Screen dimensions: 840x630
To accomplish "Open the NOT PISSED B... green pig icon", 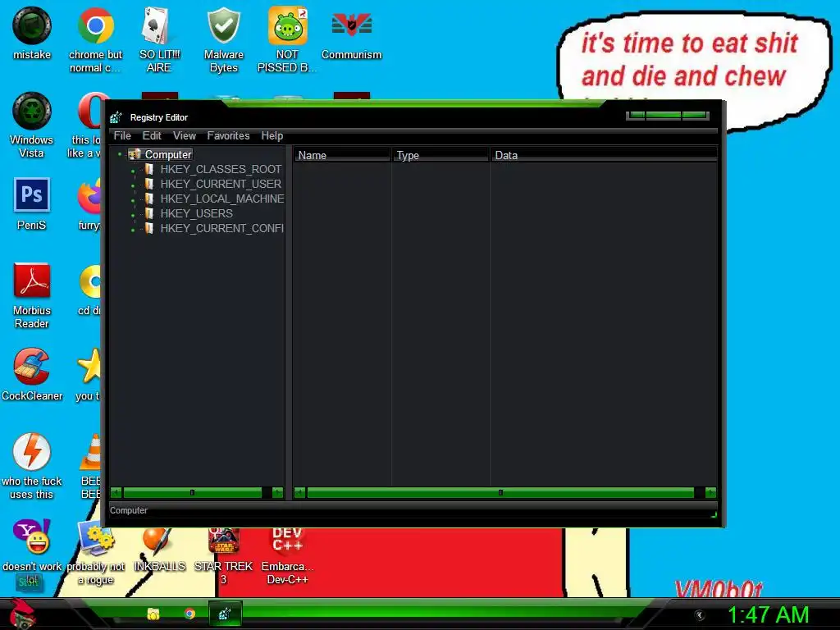I will [x=287, y=39].
